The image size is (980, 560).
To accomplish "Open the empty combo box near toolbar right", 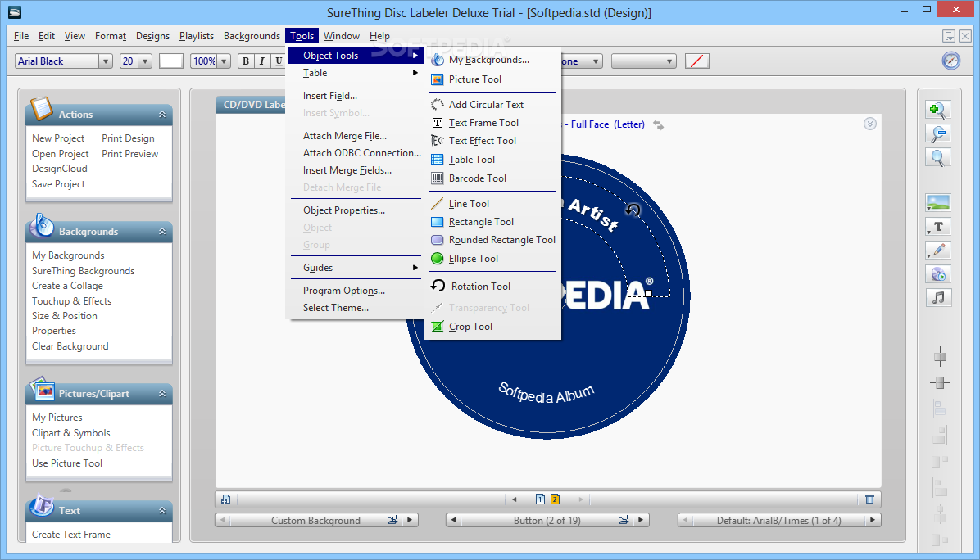I will point(644,61).
